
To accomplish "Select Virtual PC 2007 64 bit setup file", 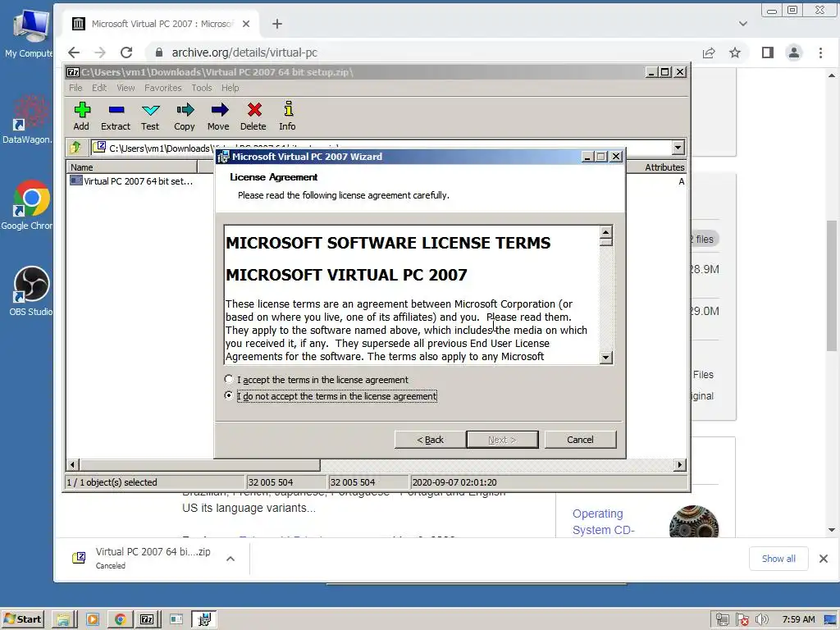I will click(x=132, y=181).
